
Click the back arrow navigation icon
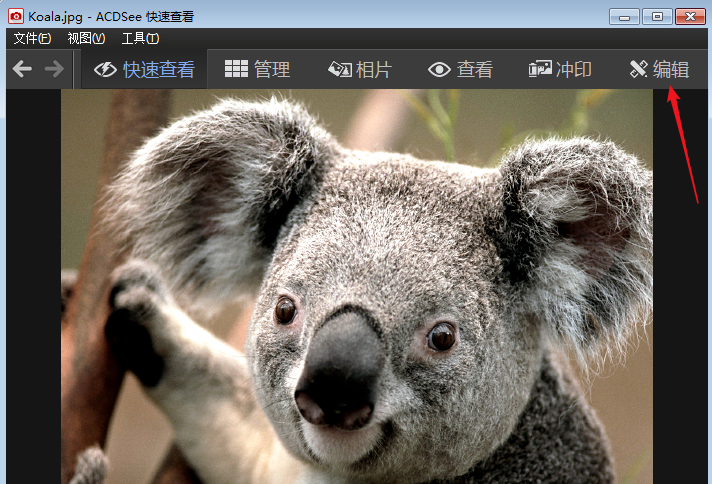coord(22,69)
